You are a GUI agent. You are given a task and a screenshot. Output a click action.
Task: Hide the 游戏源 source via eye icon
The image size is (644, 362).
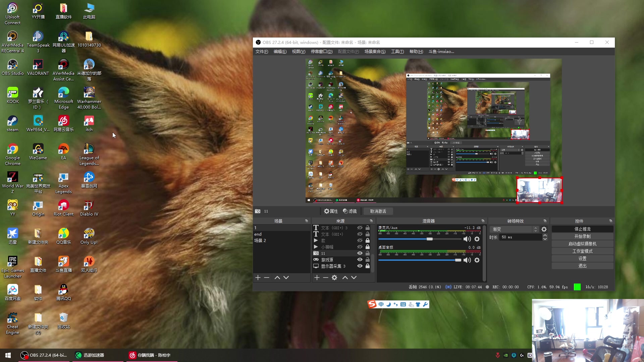360,260
